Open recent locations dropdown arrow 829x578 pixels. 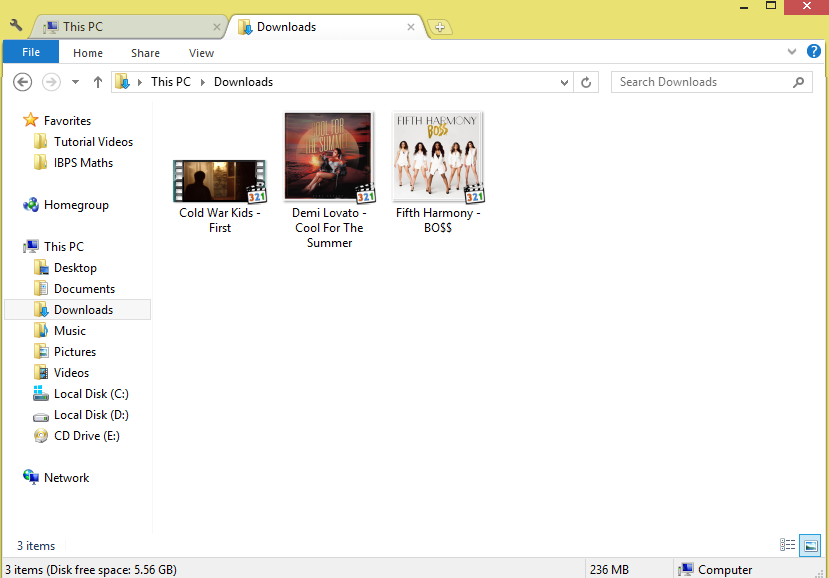76,82
